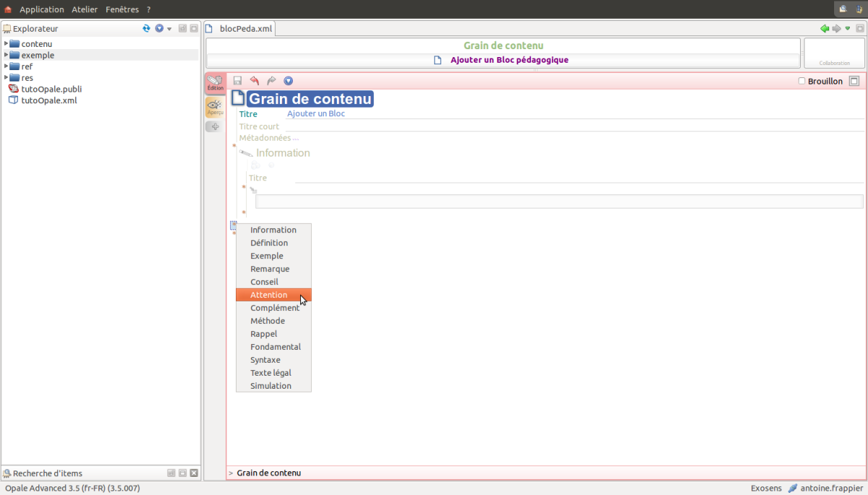Maximize the editor with top-right square icon
This screenshot has width=868, height=495.
tap(854, 82)
